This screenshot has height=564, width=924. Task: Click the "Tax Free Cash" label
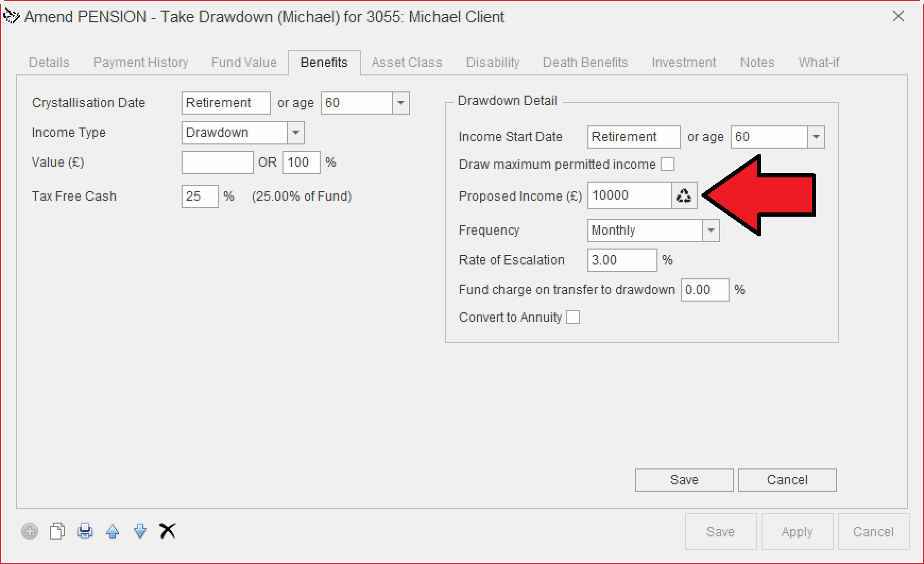[x=74, y=196]
